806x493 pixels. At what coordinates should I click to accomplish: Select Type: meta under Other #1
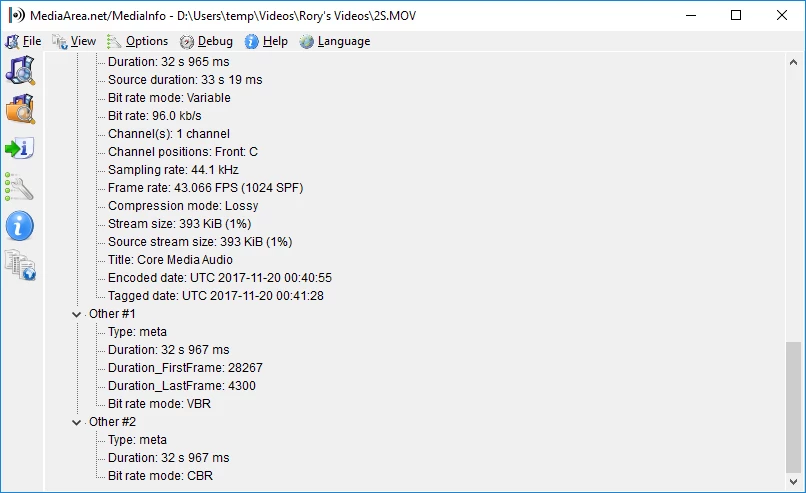[x=137, y=332]
